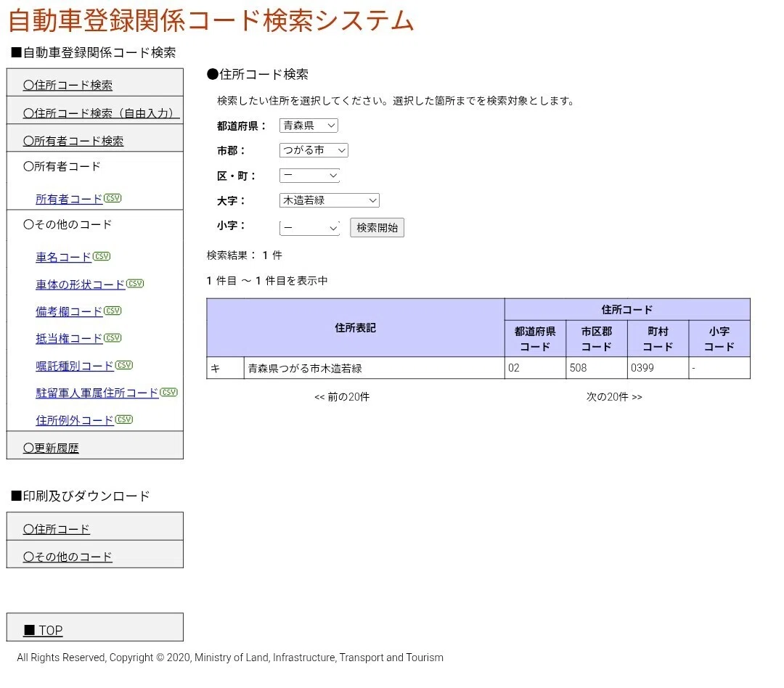This screenshot has height=688, width=784.
Task: Click the 車名コード link
Action: point(63,257)
